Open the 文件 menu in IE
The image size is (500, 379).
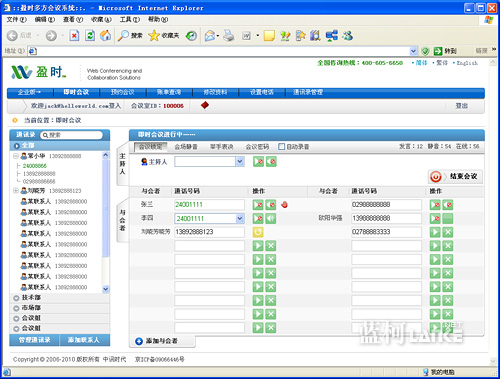pos(16,19)
